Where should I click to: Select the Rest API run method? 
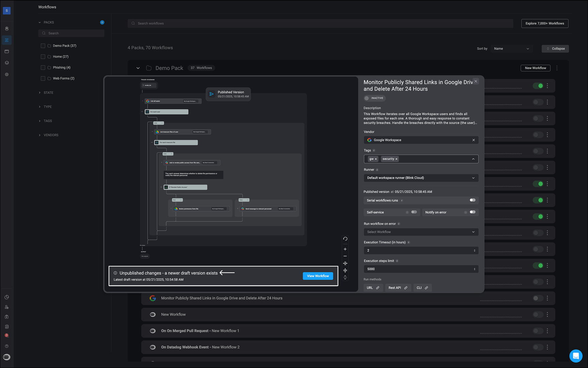pos(398,288)
